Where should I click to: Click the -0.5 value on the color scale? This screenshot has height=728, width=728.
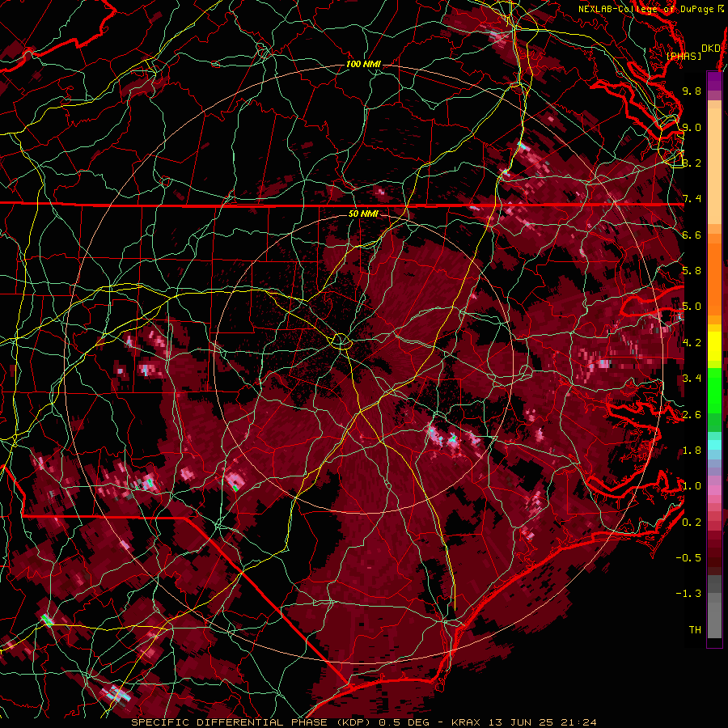pyautogui.click(x=688, y=558)
